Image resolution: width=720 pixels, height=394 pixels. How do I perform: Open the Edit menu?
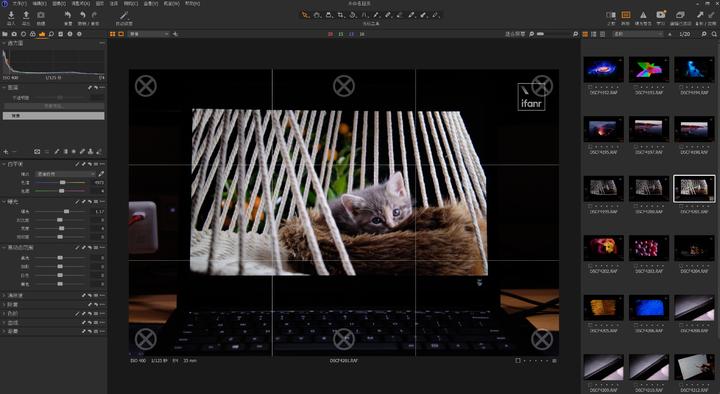coord(39,3)
